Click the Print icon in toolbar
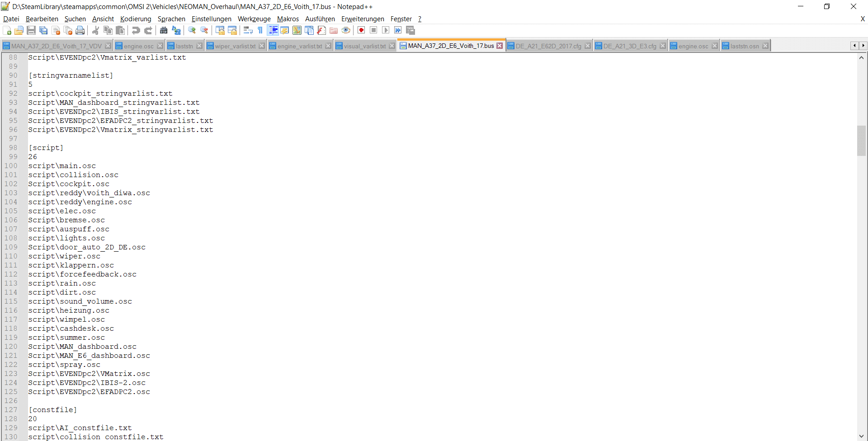The height and width of the screenshot is (441, 868). click(80, 30)
